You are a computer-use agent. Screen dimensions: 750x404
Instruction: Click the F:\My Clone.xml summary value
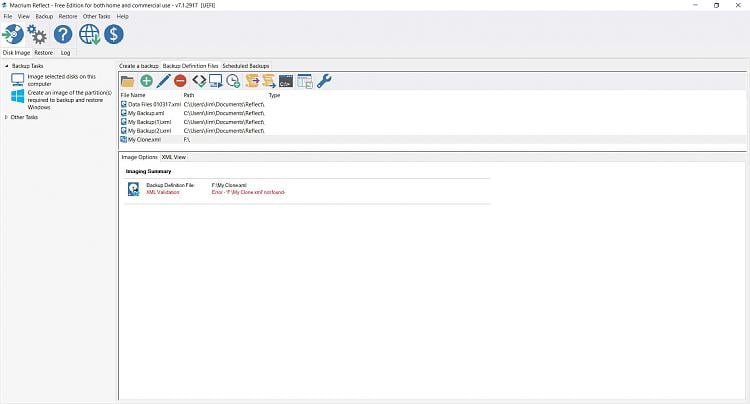click(x=229, y=185)
